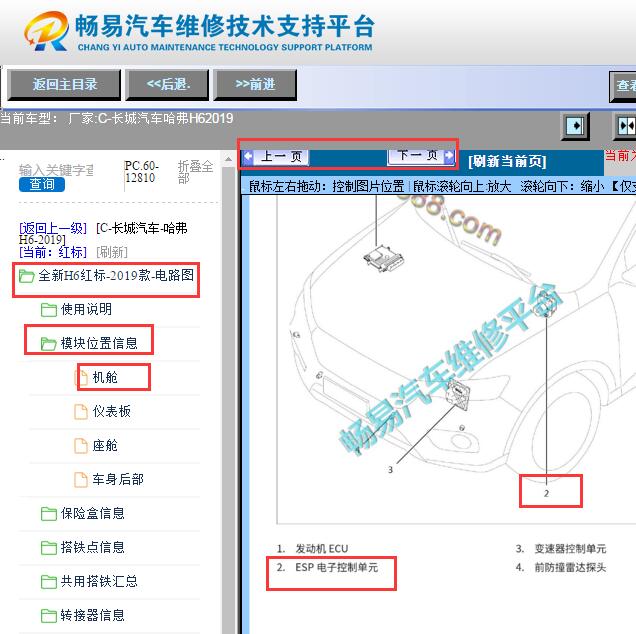Click the 刷新当前页 link
This screenshot has height=634, width=636.
(x=507, y=161)
